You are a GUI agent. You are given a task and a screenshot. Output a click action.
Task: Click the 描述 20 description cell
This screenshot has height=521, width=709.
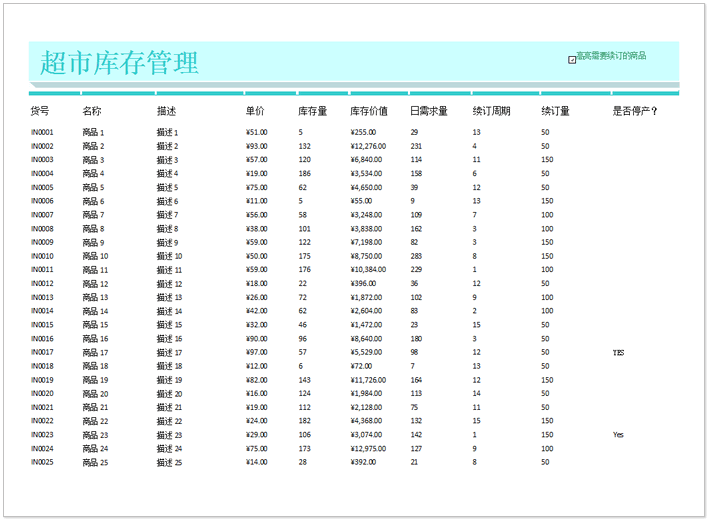pos(170,393)
